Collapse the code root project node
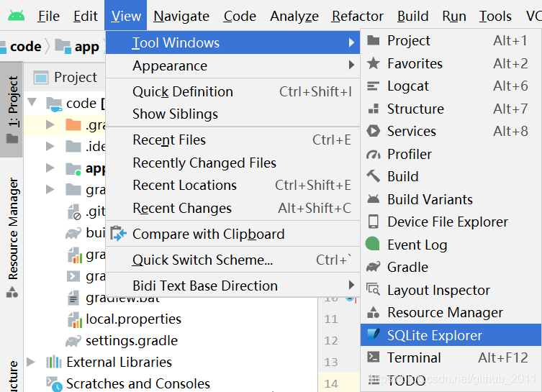The image size is (542, 392). pos(32,102)
